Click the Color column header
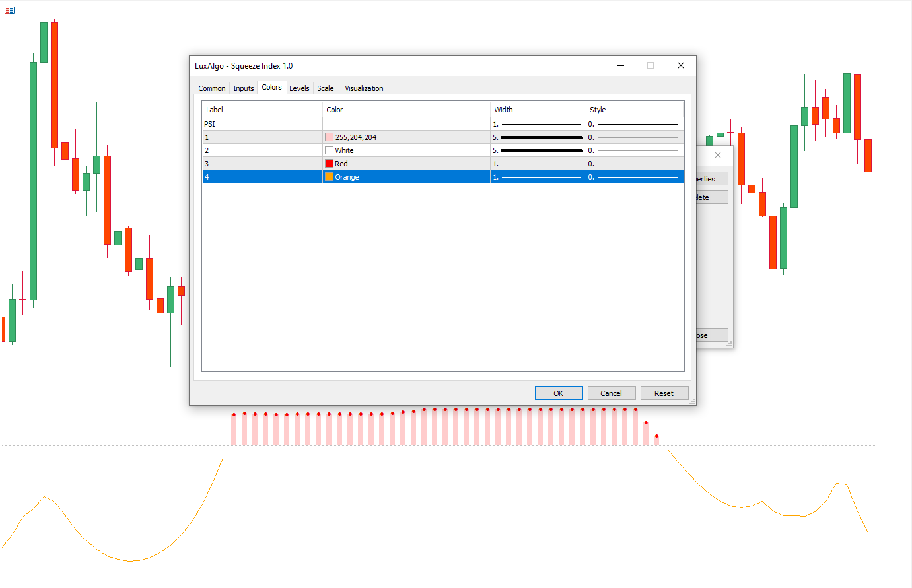 [x=406, y=110]
